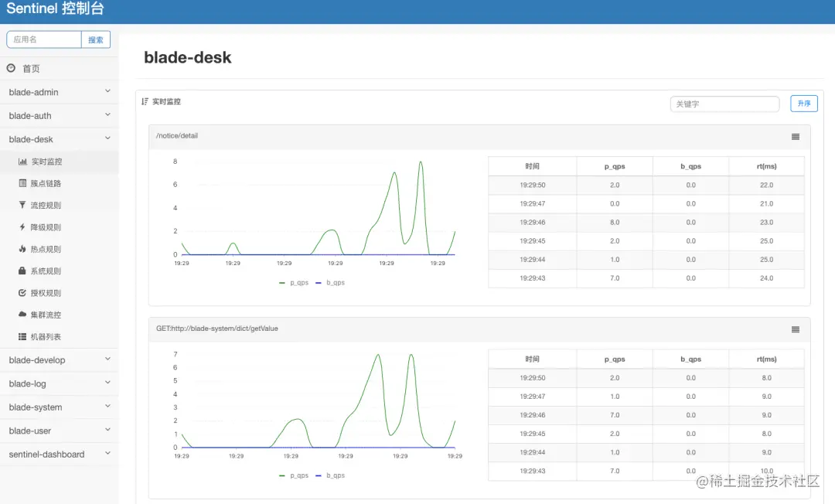Viewport: 835px width, 504px height.
Task: Click the Sentinel 控制台 title link
Action: pyautogui.click(x=56, y=9)
